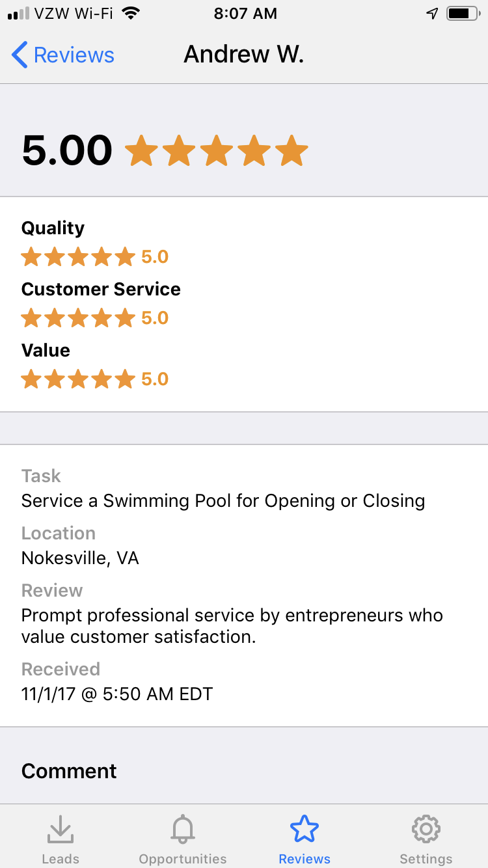Tap the overall 5.00 star rating

(216, 151)
